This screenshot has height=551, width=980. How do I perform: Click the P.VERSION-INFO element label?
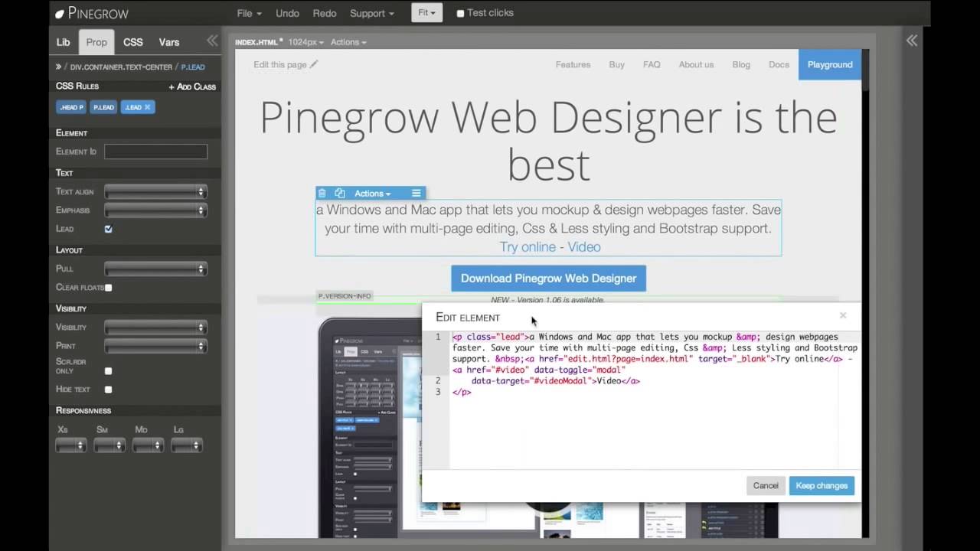345,296
